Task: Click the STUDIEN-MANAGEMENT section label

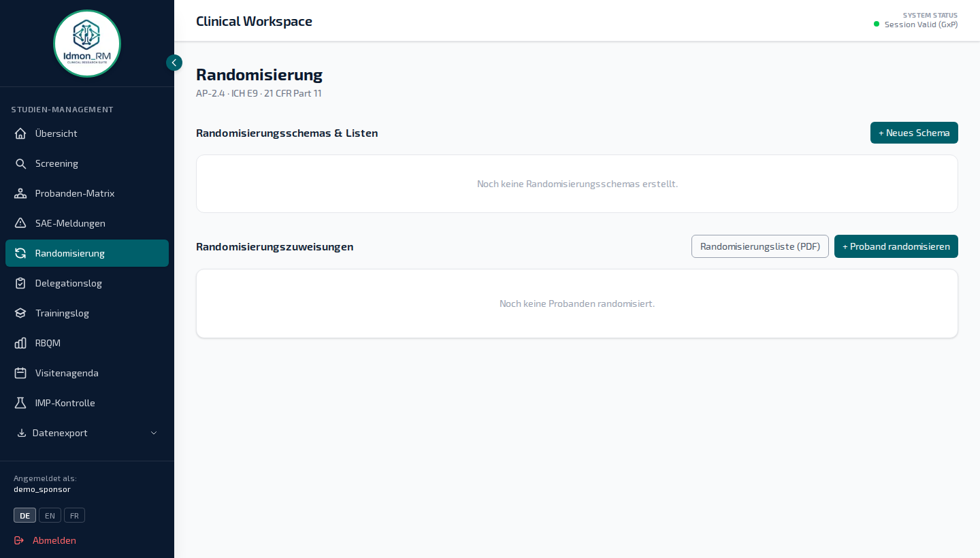Action: click(62, 110)
